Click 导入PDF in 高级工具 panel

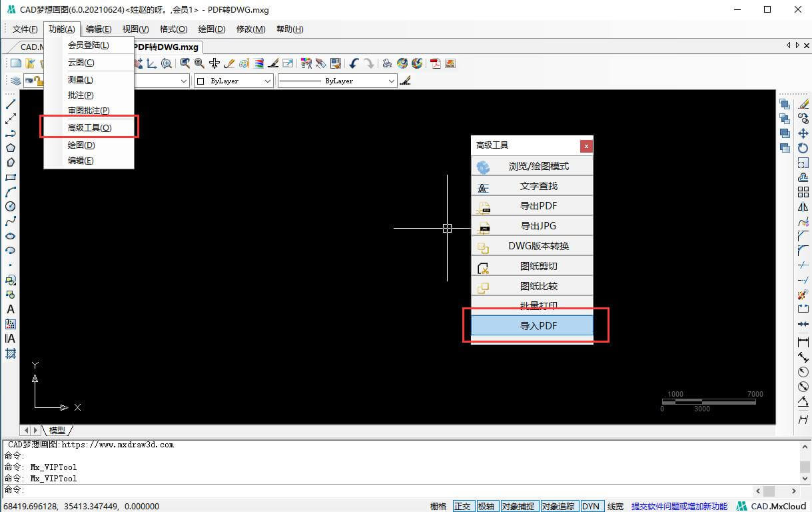[532, 326]
